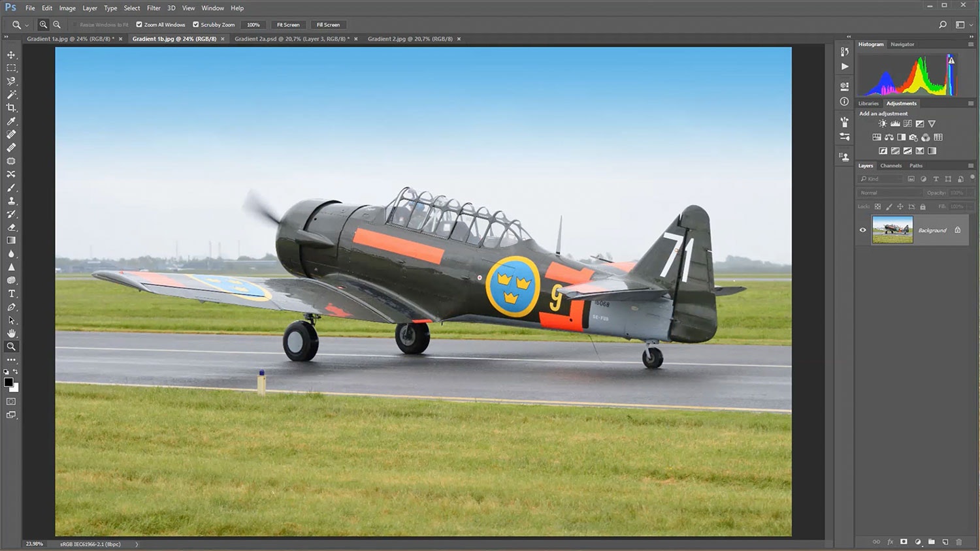This screenshot has width=980, height=551.
Task: Select the Horizontal Type tool
Action: tap(11, 293)
